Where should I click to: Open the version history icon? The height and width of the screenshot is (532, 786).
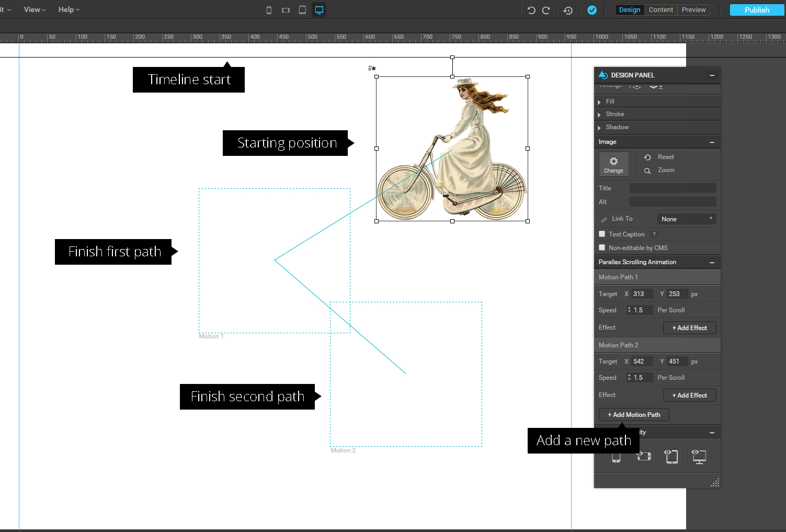pyautogui.click(x=568, y=10)
